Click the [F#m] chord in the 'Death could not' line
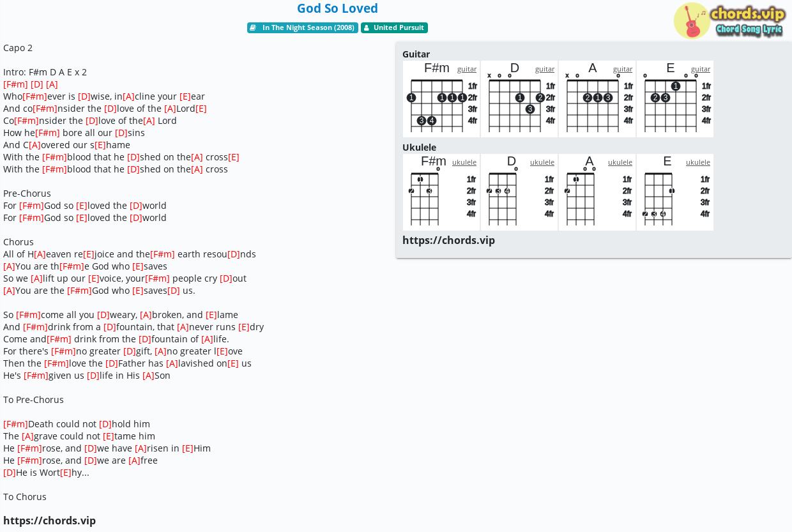This screenshot has height=532, width=792. (x=15, y=424)
